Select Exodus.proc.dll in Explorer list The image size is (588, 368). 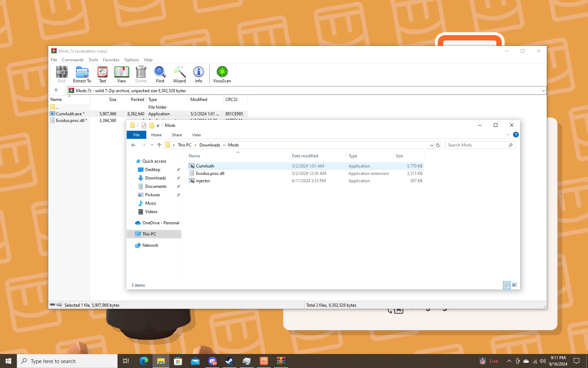click(x=306, y=173)
